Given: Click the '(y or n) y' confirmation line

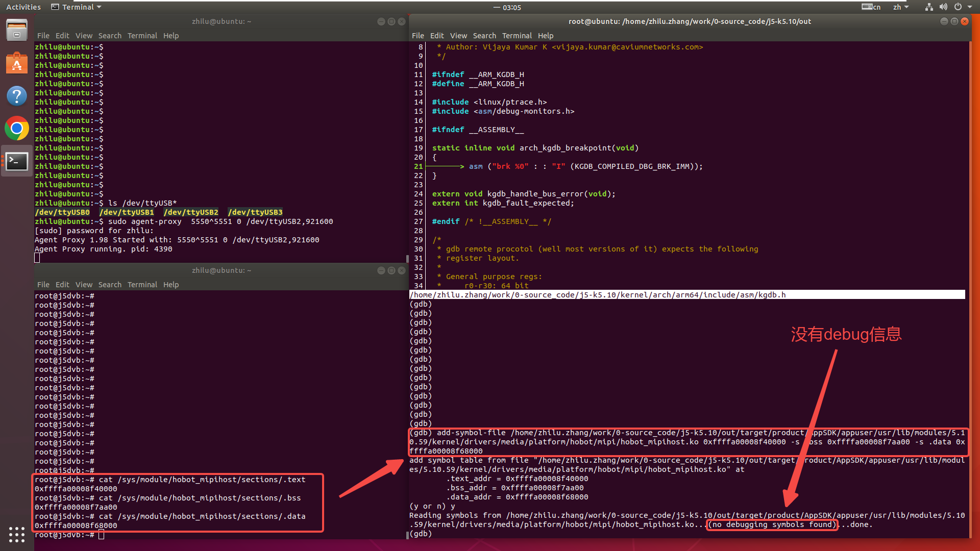Looking at the screenshot, I should point(432,506).
